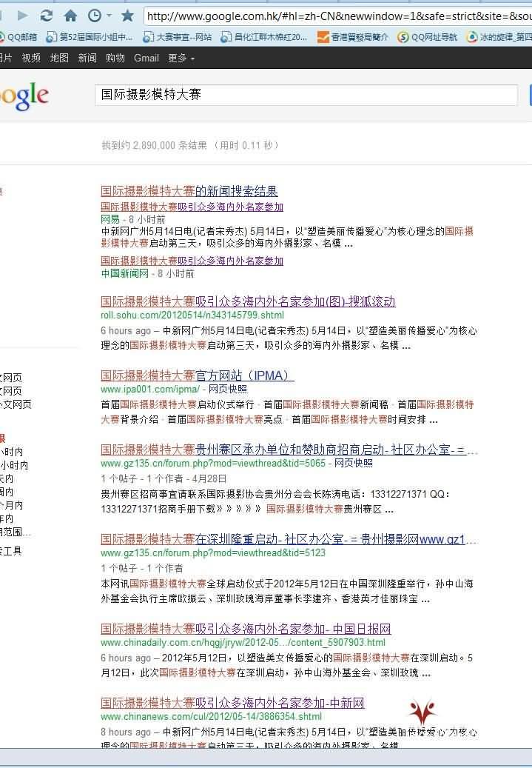Click the roll.sohu.com result URL text
The height and width of the screenshot is (768, 532).
(192, 315)
